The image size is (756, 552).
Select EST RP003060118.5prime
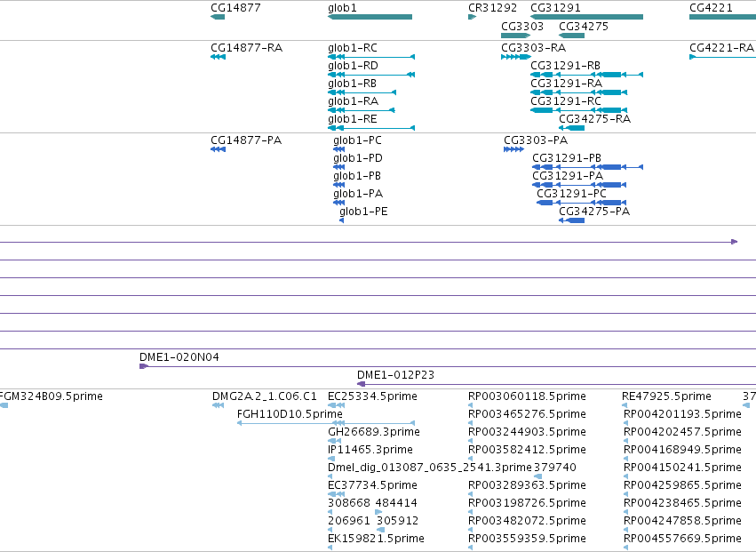(471, 405)
